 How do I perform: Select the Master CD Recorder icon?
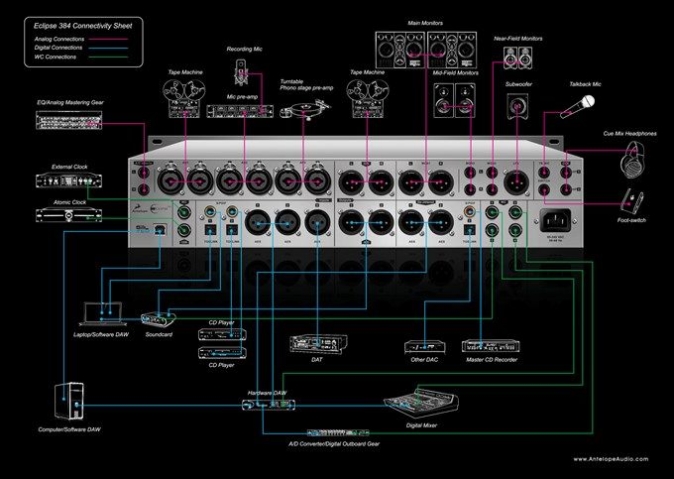[x=490, y=346]
